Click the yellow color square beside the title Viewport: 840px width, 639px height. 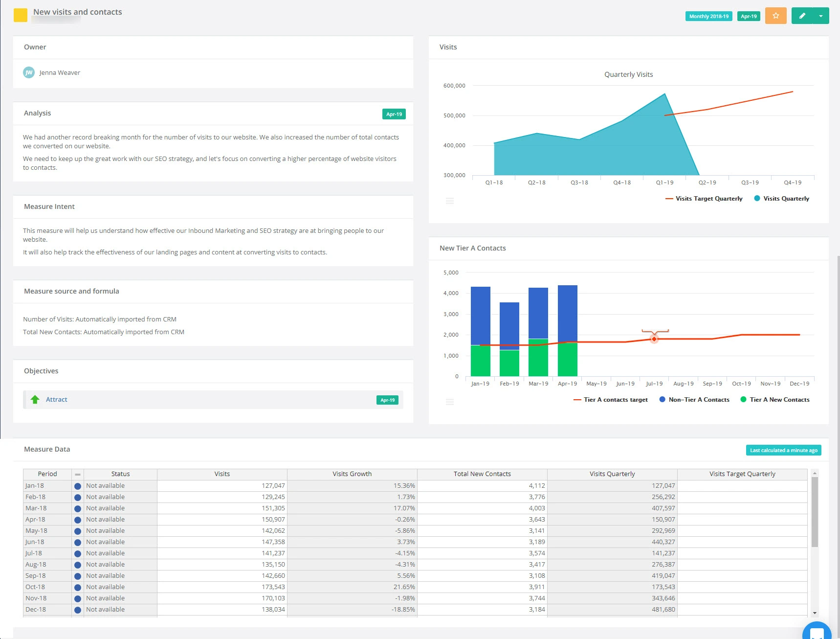click(20, 15)
